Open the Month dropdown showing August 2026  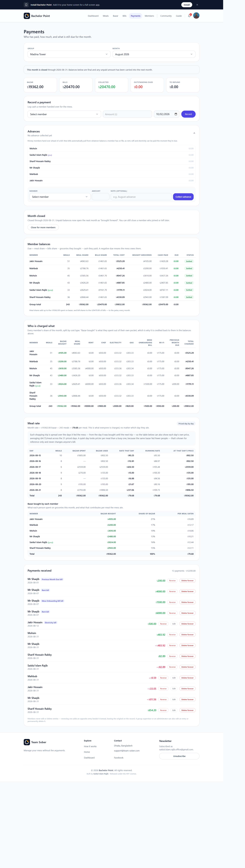(154, 54)
